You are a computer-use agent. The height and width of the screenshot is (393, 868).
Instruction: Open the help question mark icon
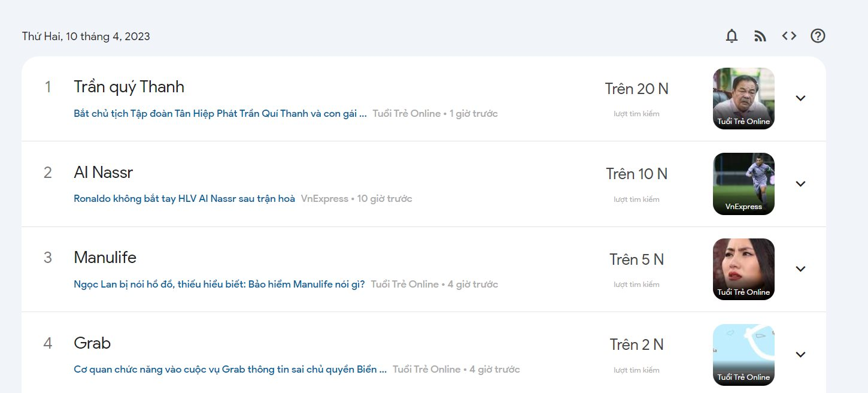coord(818,36)
